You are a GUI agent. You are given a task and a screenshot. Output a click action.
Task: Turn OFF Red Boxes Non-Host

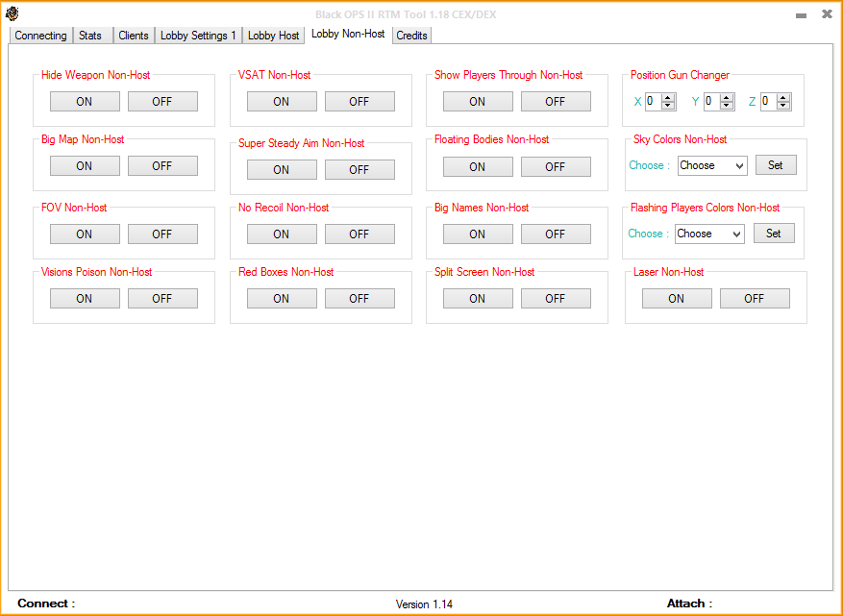(360, 299)
